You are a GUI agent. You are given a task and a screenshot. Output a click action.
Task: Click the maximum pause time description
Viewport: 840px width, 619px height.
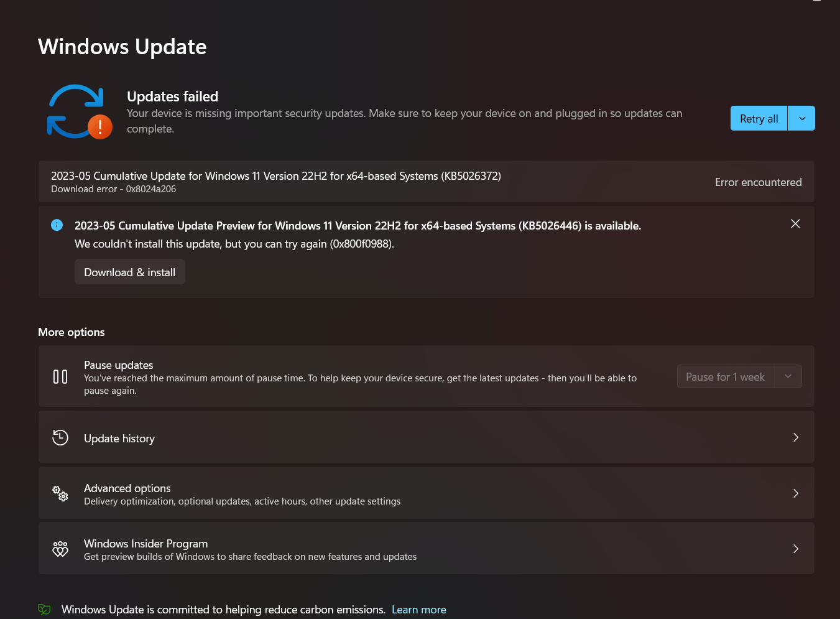(x=361, y=384)
